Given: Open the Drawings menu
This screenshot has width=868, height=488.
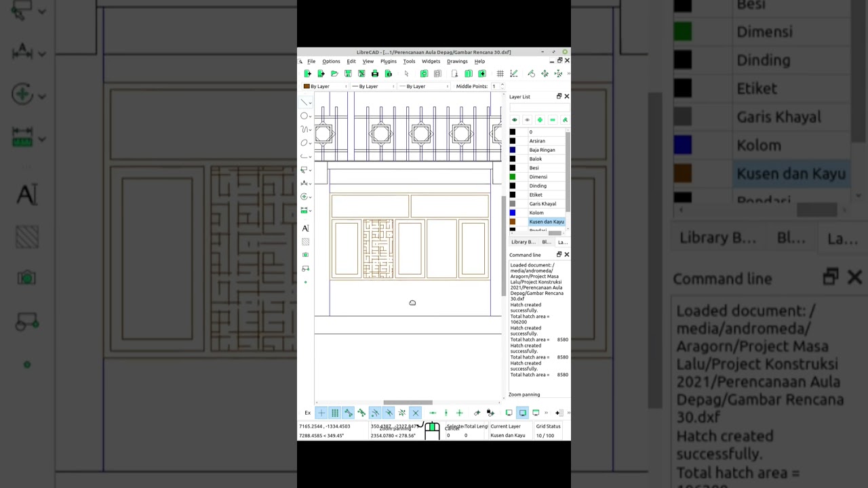Looking at the screenshot, I should coord(457,61).
